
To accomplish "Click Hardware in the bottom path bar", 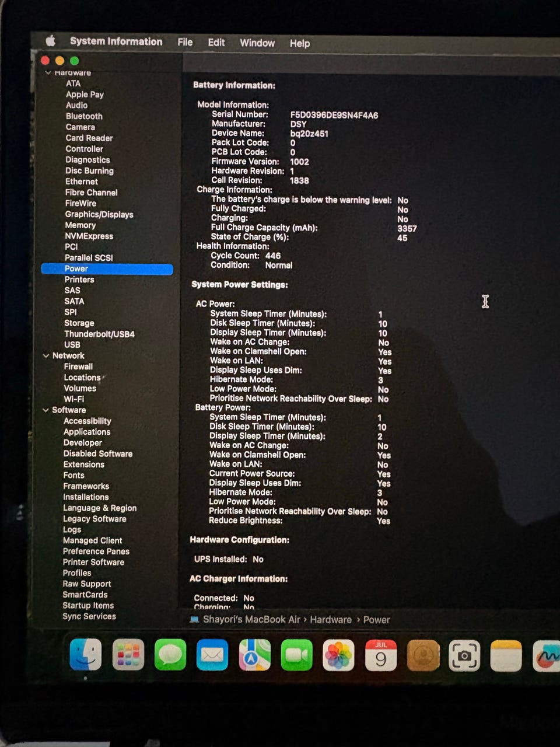I will coord(331,620).
